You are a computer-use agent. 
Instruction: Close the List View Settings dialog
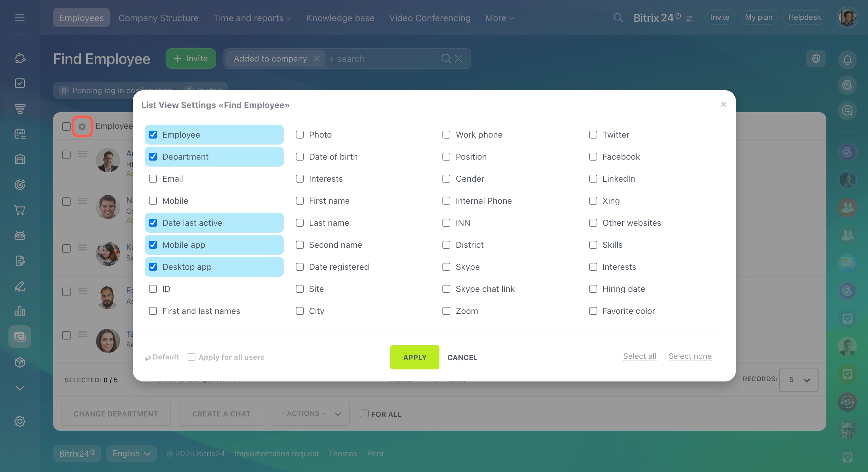pos(723,104)
